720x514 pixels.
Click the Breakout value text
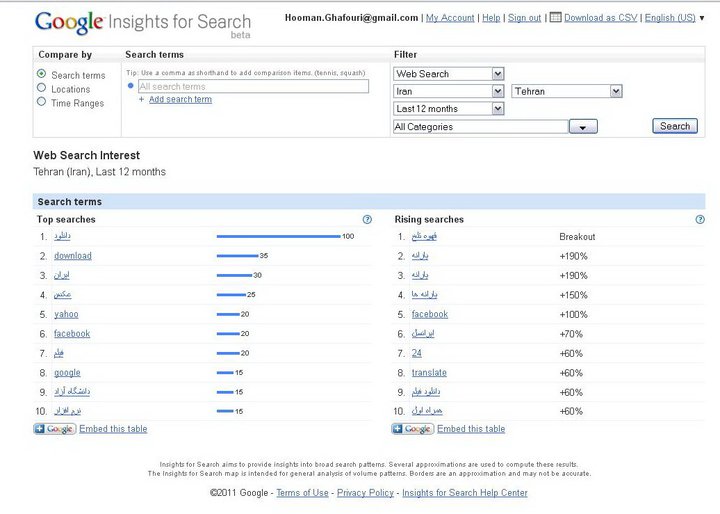[577, 237]
